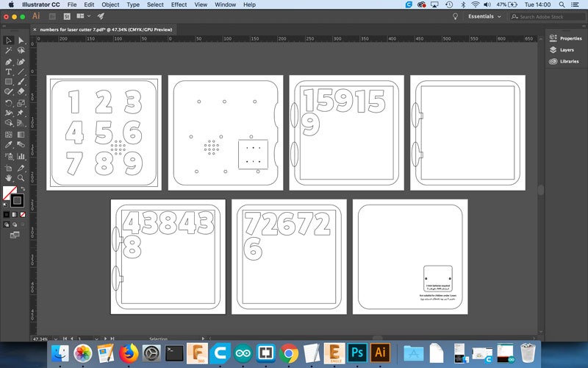Select the Paintbrush tool
The height and width of the screenshot is (368, 588).
pos(21,82)
